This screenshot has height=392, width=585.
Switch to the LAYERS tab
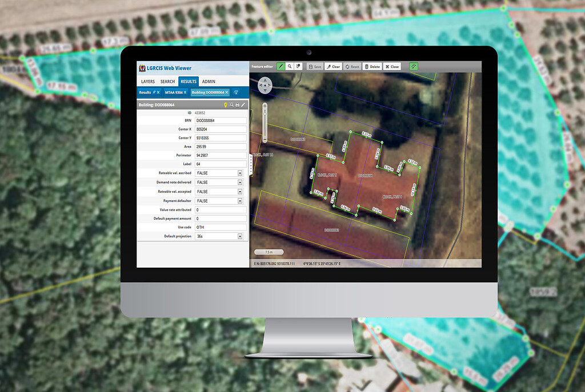point(147,81)
